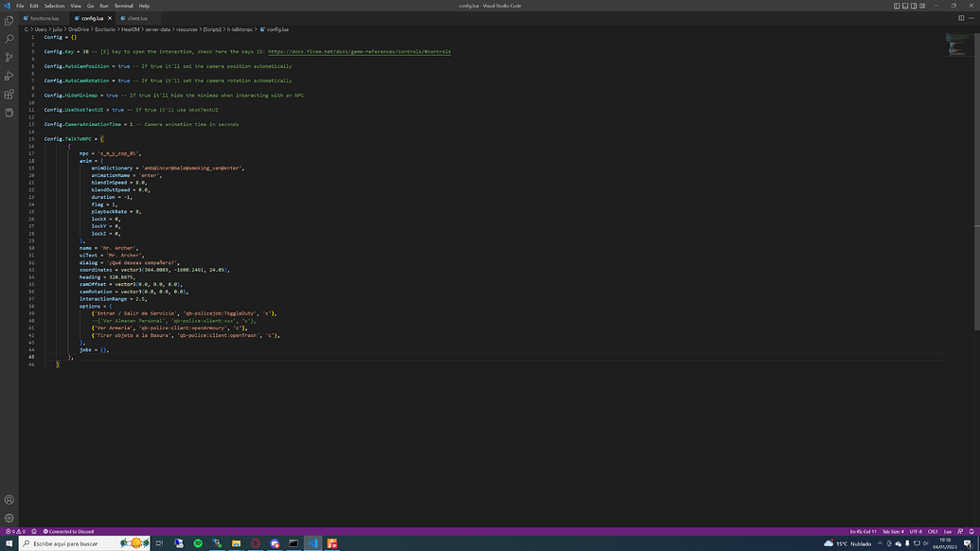Select the Lua language mode in status bar
Screen dimensions: 980x551
[x=948, y=532]
